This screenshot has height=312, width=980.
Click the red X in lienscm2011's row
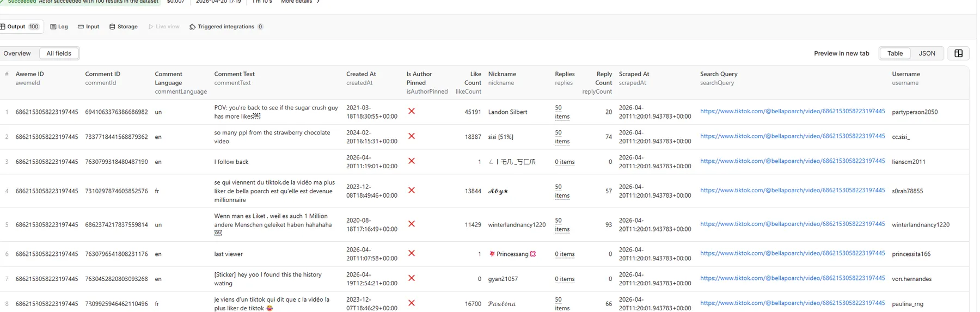coord(412,161)
